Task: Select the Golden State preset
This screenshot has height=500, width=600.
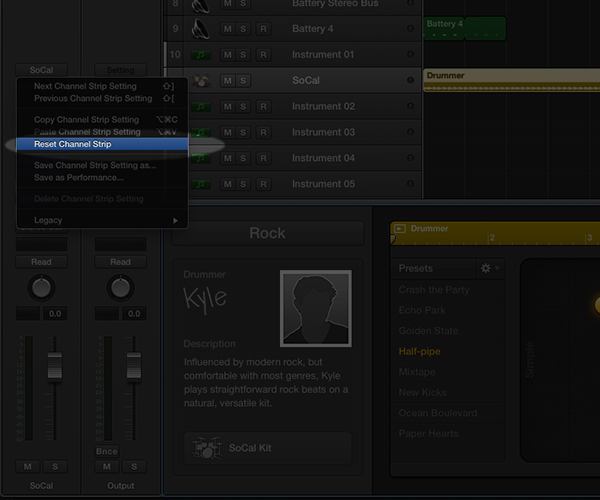Action: pyautogui.click(x=448, y=331)
